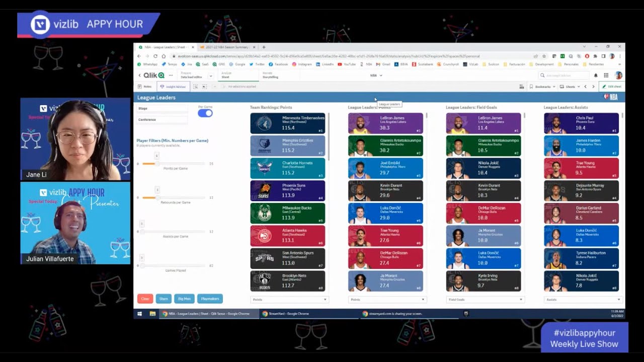The width and height of the screenshot is (644, 362).
Task: Click Rebounds per Game slider handle
Action: 156,198
